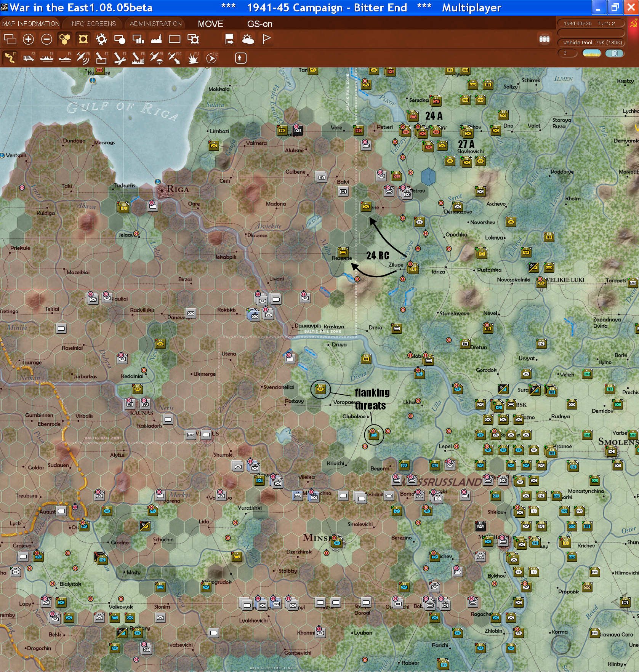Select Move mode F1 arrow icon
The width and height of the screenshot is (639, 672).
10,58
